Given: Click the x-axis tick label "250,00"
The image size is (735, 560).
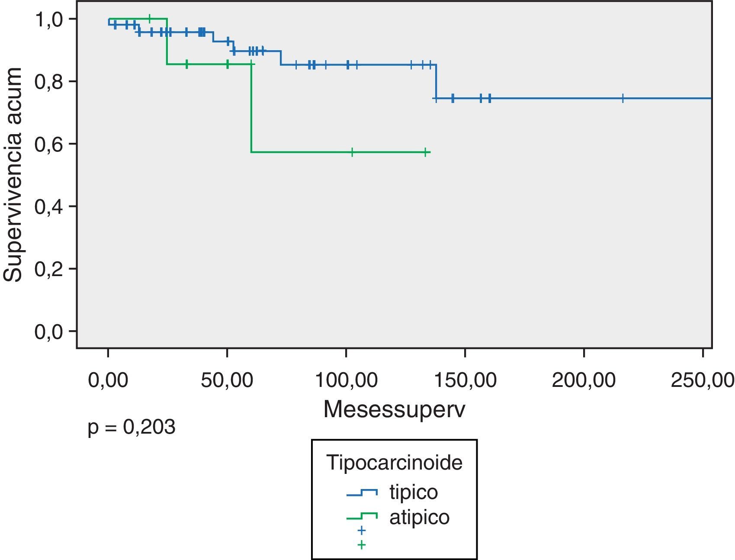Looking at the screenshot, I should pos(703,380).
